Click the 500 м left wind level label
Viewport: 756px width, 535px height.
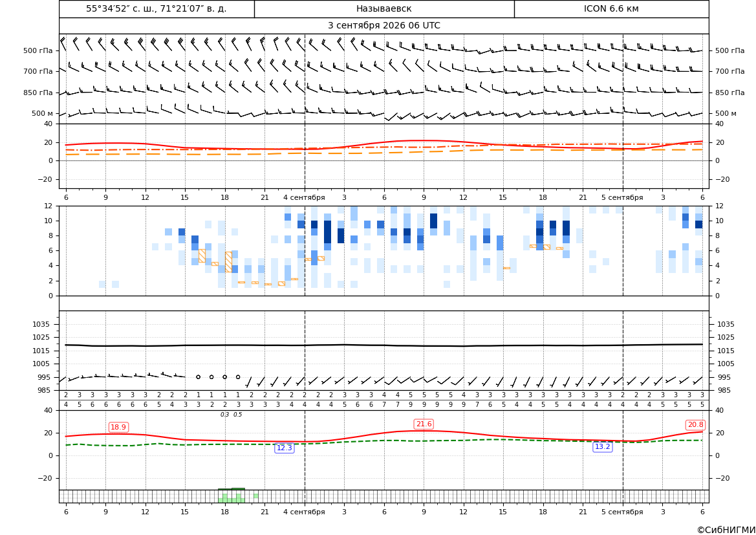pos(43,113)
